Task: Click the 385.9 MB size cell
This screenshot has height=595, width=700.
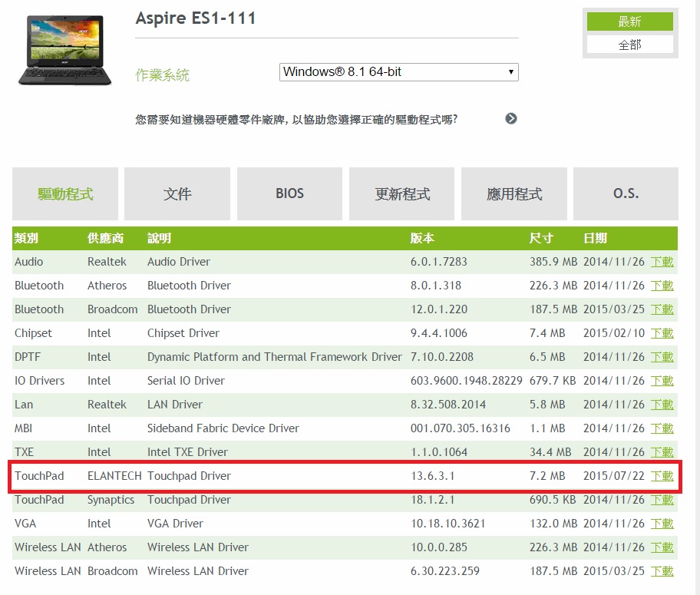Action: pyautogui.click(x=553, y=262)
